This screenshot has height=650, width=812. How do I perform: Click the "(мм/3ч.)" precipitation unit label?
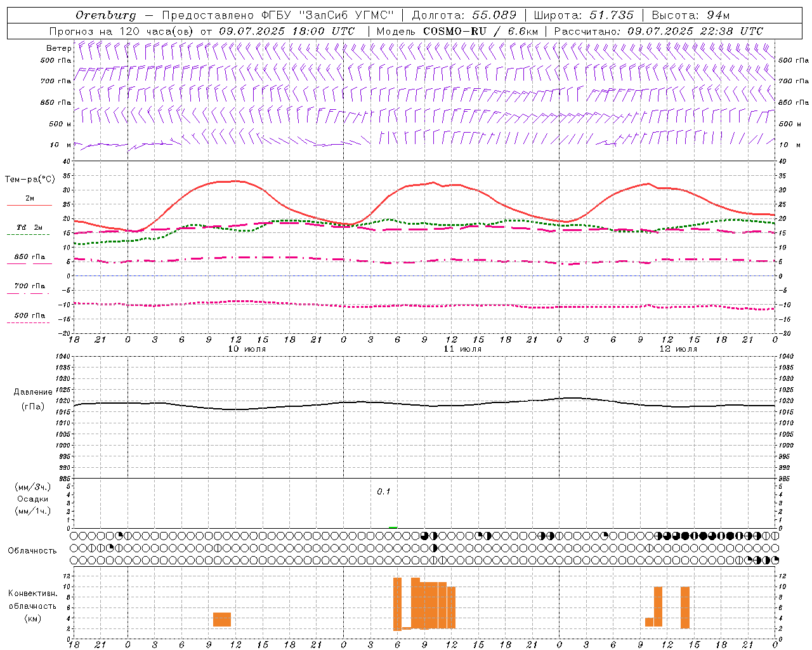click(x=33, y=487)
